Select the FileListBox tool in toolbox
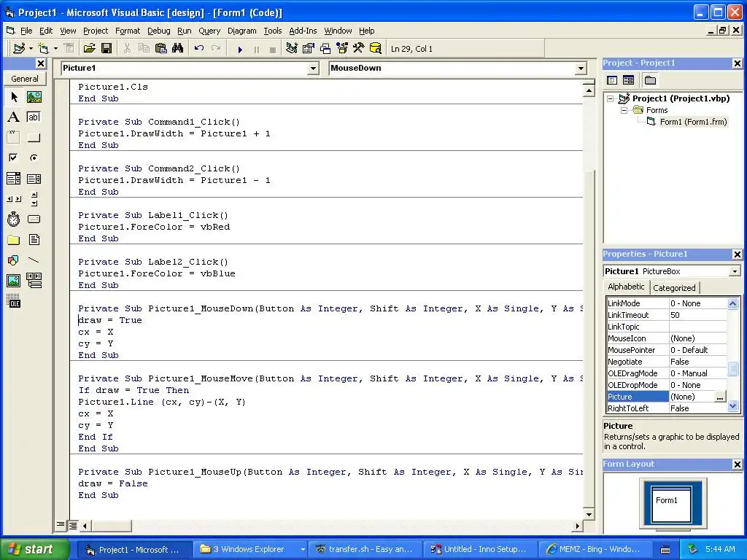Viewport: 747px width, 560px height. coord(34,239)
